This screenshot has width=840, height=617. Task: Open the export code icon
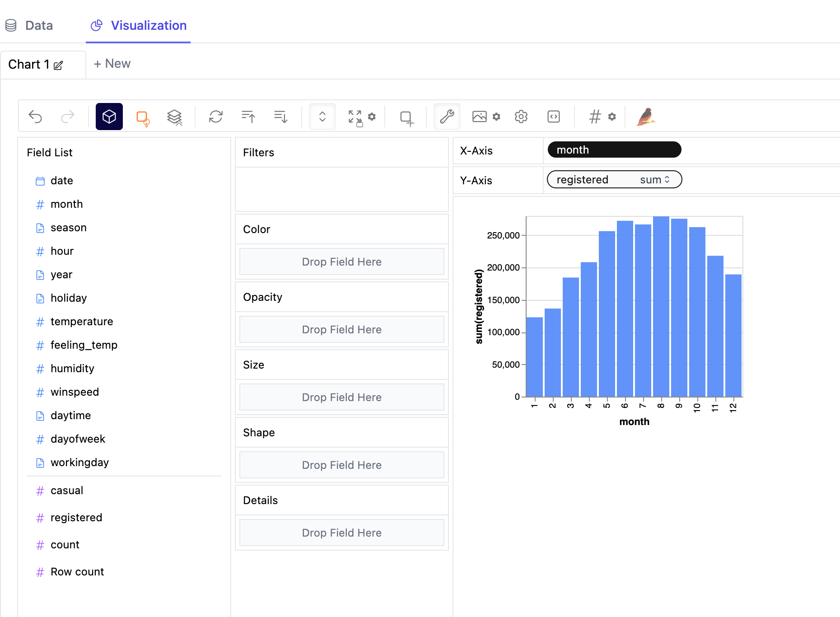pyautogui.click(x=553, y=117)
